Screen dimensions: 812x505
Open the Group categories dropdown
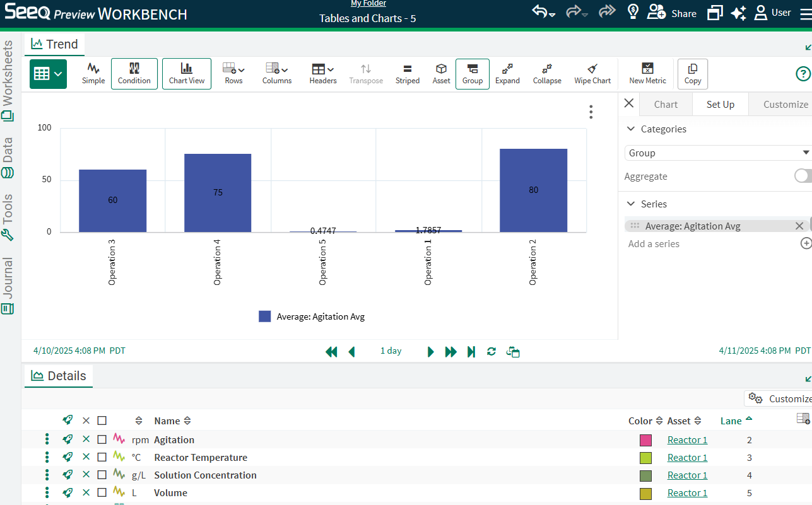click(717, 153)
